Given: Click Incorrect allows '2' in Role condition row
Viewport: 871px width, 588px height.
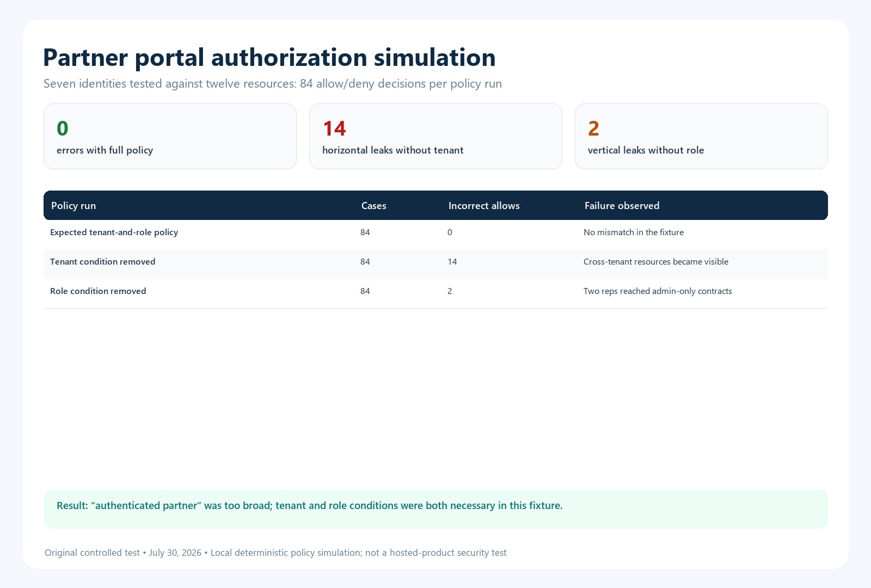Looking at the screenshot, I should click(450, 291).
